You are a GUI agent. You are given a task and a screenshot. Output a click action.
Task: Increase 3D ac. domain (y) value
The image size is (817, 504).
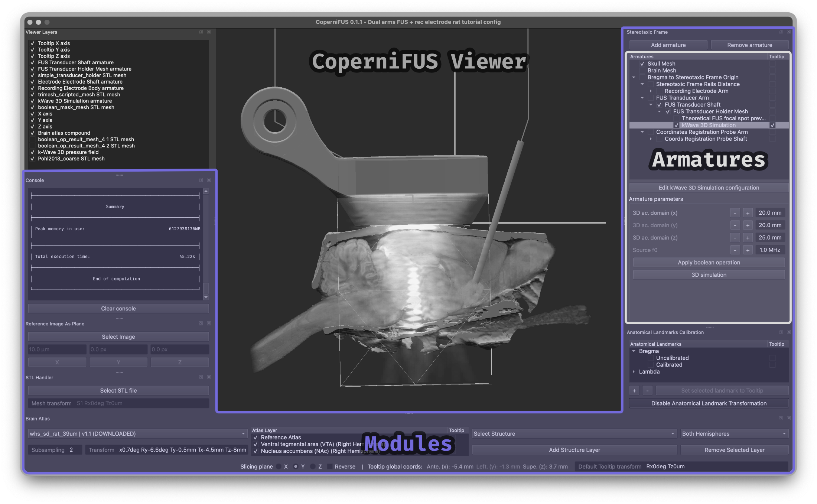click(748, 225)
